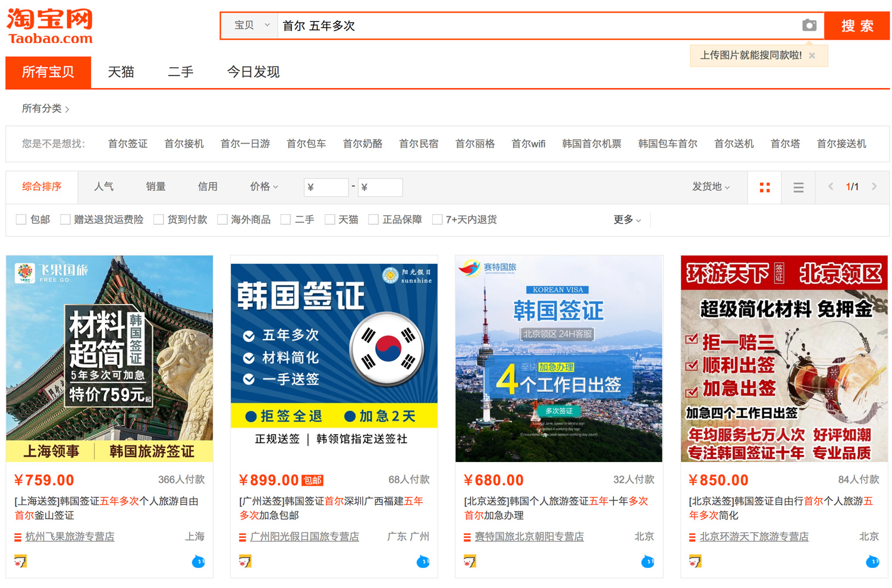The height and width of the screenshot is (588, 892).
Task: Click the camera image search icon
Action: tap(809, 26)
